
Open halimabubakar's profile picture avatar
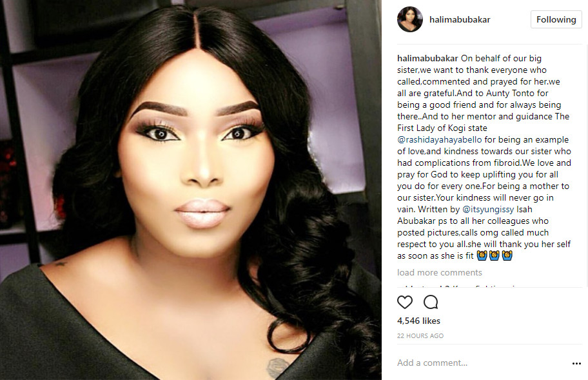[409, 19]
